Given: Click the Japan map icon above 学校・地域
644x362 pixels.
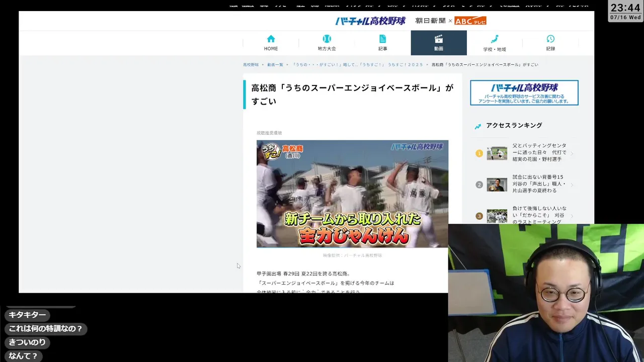Looking at the screenshot, I should pos(495,39).
